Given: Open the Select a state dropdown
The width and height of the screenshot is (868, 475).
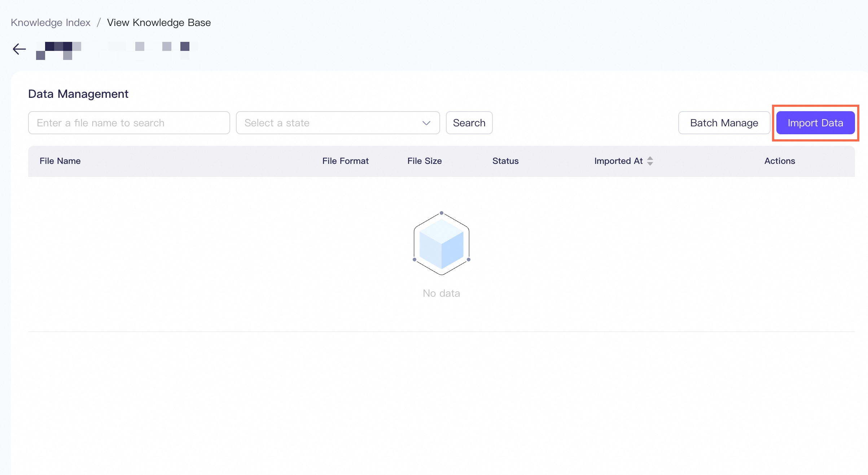Looking at the screenshot, I should 338,123.
